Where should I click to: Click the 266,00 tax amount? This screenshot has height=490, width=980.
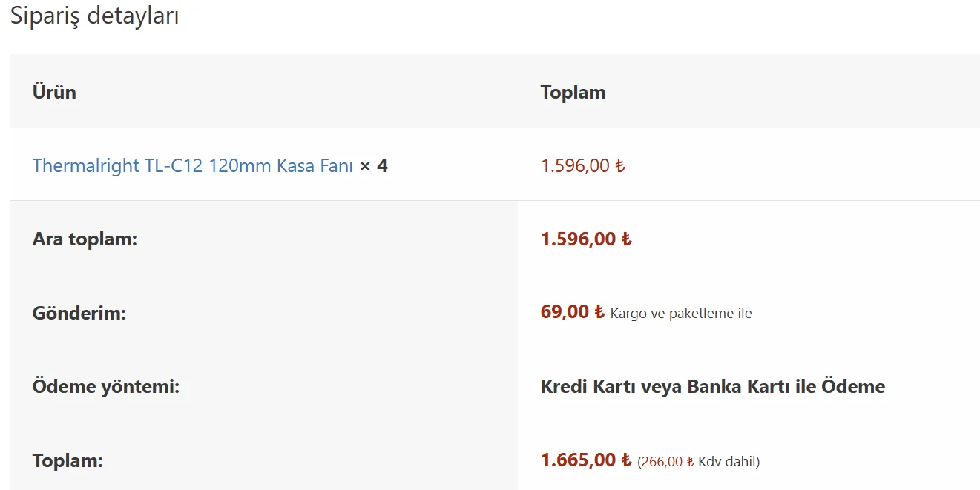coord(662,462)
